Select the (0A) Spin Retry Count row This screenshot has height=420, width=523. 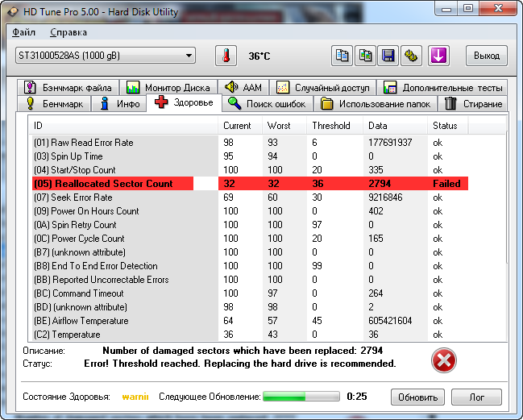(250, 225)
